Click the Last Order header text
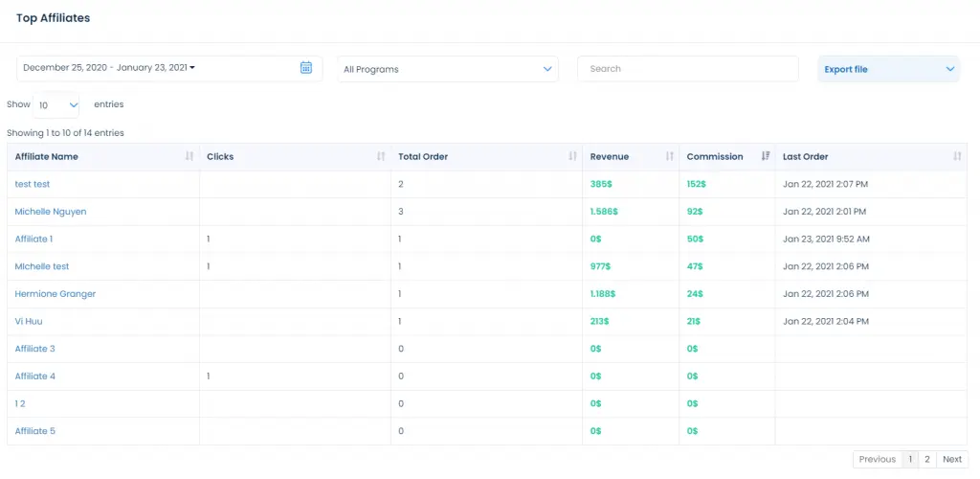The image size is (980, 479). [x=806, y=157]
